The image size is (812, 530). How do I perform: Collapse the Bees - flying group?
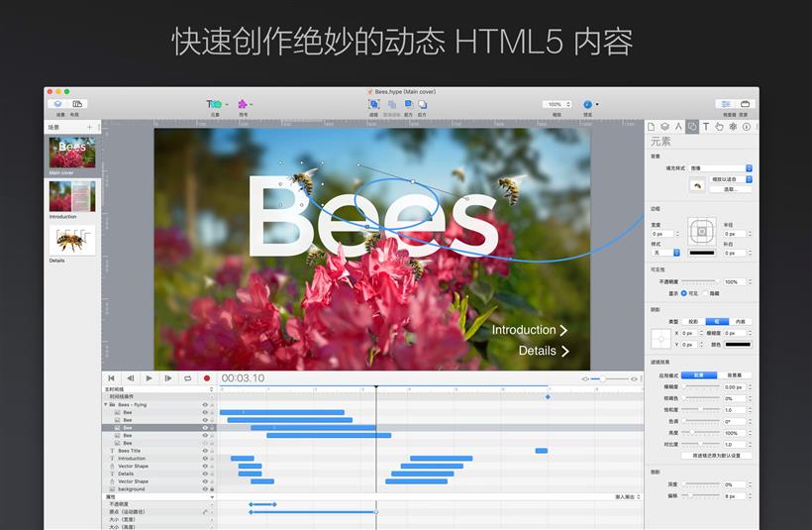click(x=106, y=404)
